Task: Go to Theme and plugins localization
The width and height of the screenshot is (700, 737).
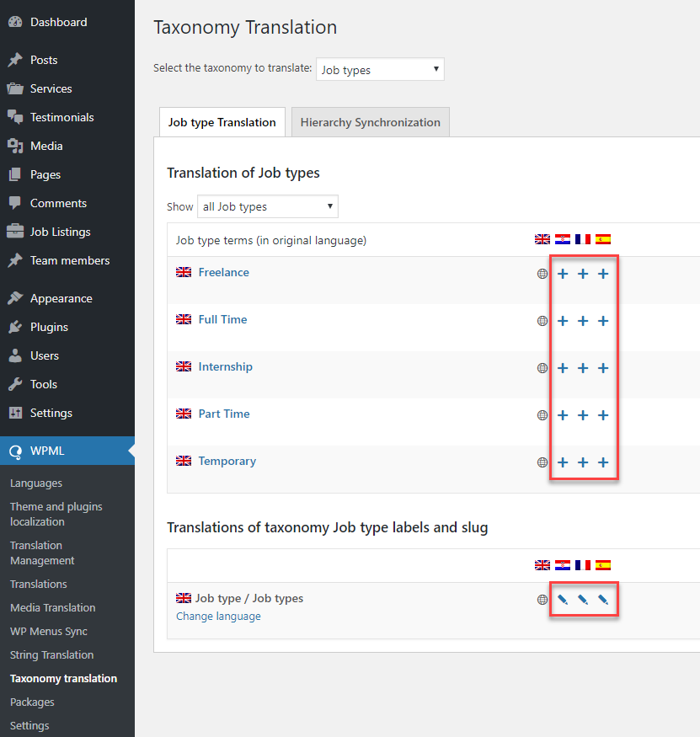Action: tap(56, 514)
